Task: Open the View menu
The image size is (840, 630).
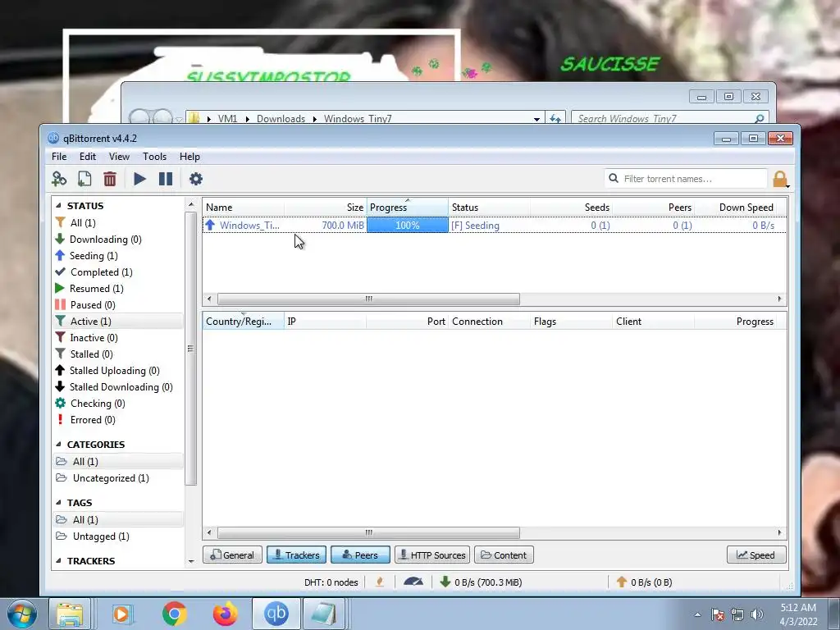Action: pyautogui.click(x=119, y=157)
